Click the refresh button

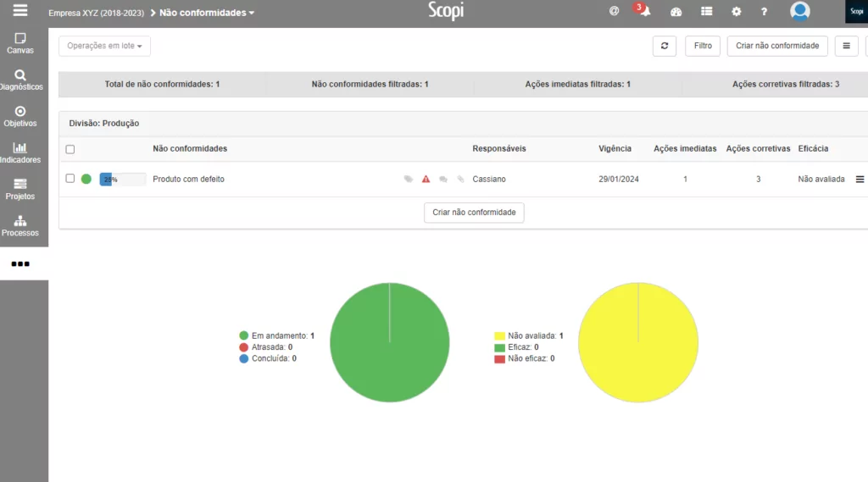(x=664, y=46)
